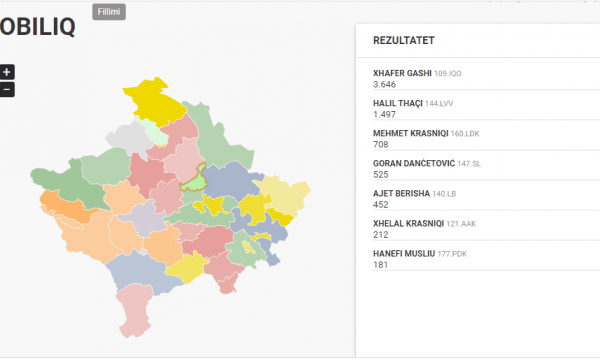Select the pink southernmost map region

coord(135,310)
